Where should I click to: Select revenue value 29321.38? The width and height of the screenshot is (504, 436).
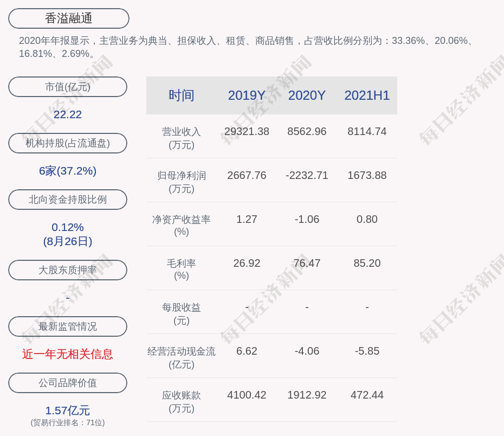247,132
